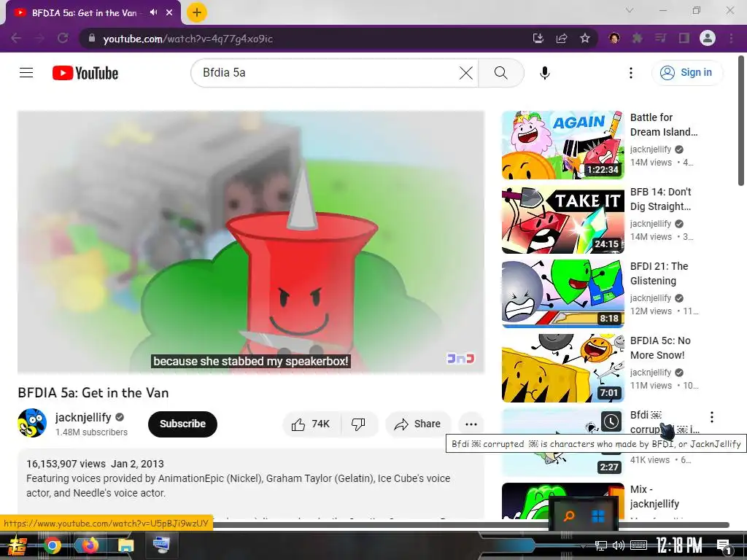
Task: Click the 12:18 PM taskbar clock
Action: coord(679,545)
